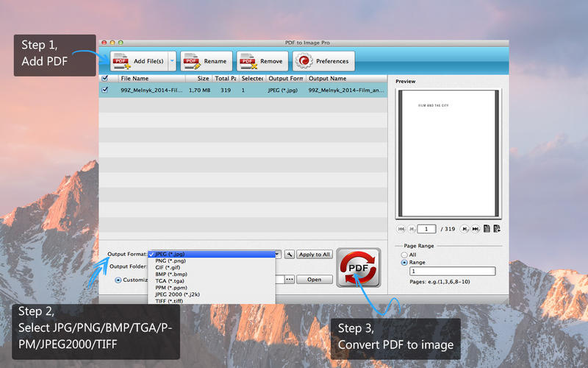
Task: Choose GIF (*.gif) in the format list
Action: [212, 267]
